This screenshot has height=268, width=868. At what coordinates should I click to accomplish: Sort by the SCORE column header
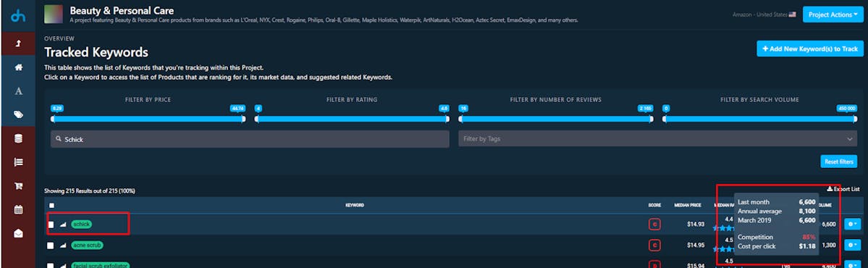pyautogui.click(x=655, y=206)
